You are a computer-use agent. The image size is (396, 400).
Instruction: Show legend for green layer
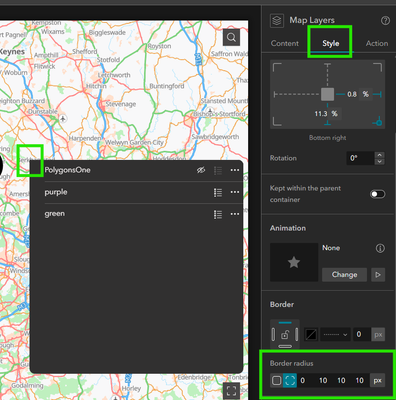point(218,214)
